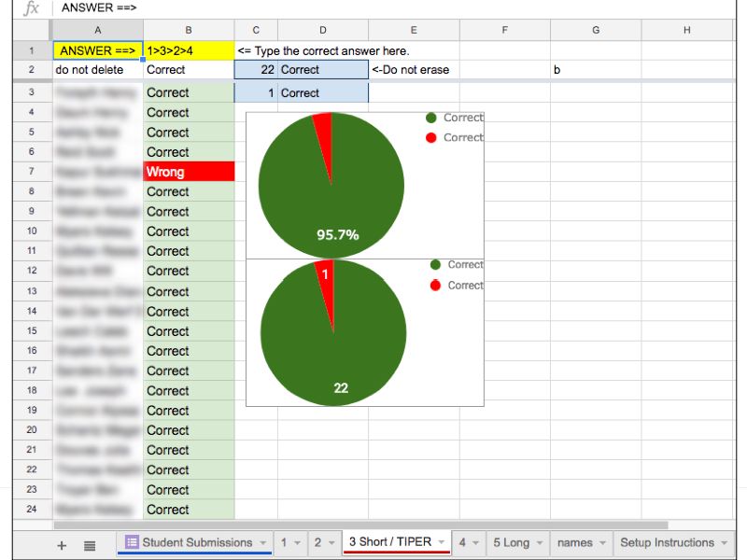Click green Correct legend dot in top chart

pyautogui.click(x=430, y=118)
